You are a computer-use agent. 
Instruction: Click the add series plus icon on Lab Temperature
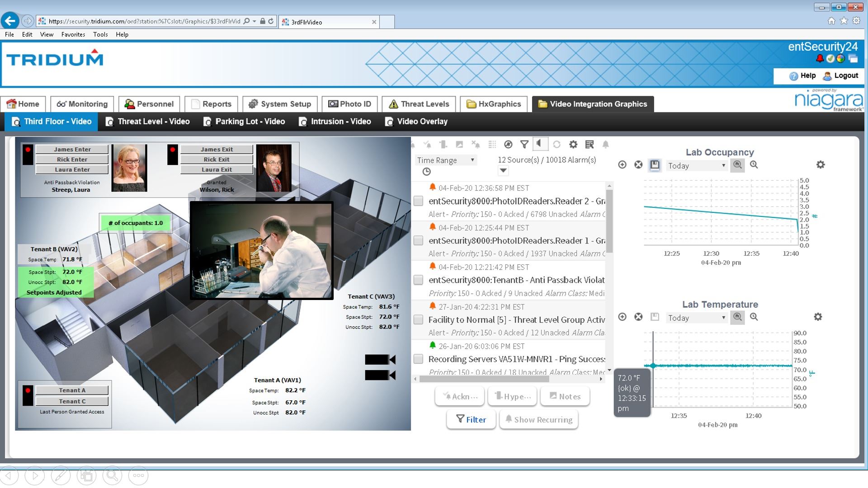click(622, 317)
